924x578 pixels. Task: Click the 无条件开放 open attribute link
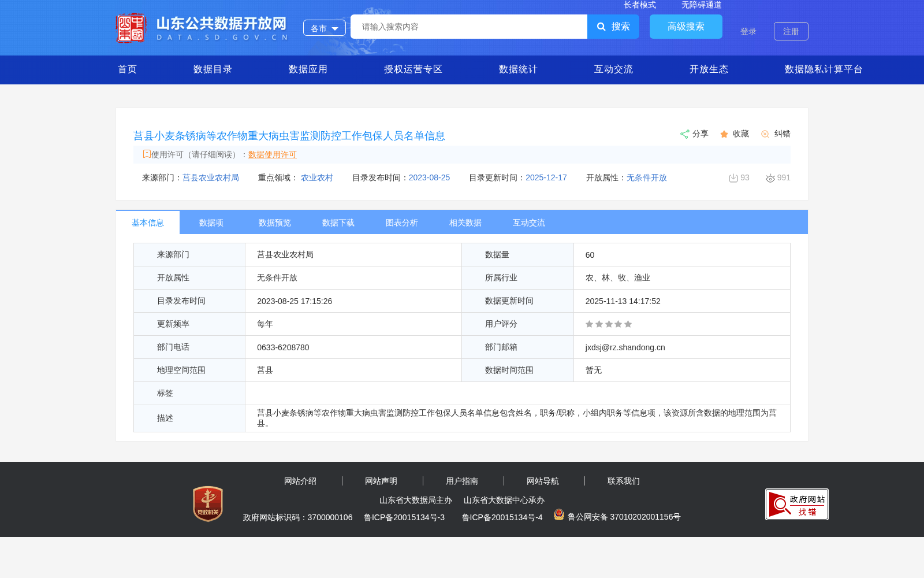click(x=647, y=177)
